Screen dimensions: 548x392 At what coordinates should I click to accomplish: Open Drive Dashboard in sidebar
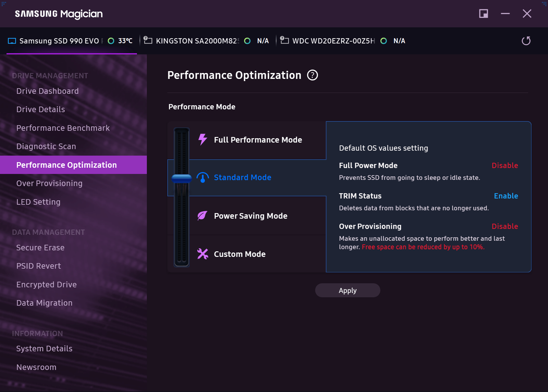(48, 91)
